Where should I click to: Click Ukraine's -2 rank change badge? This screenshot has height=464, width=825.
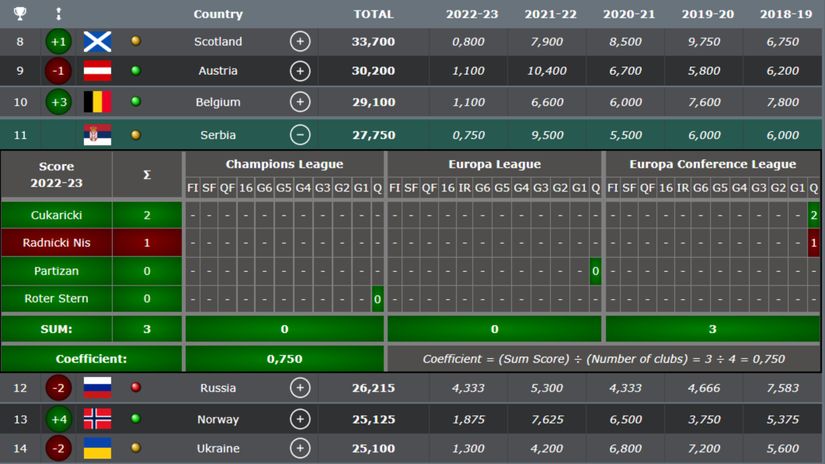[x=58, y=448]
